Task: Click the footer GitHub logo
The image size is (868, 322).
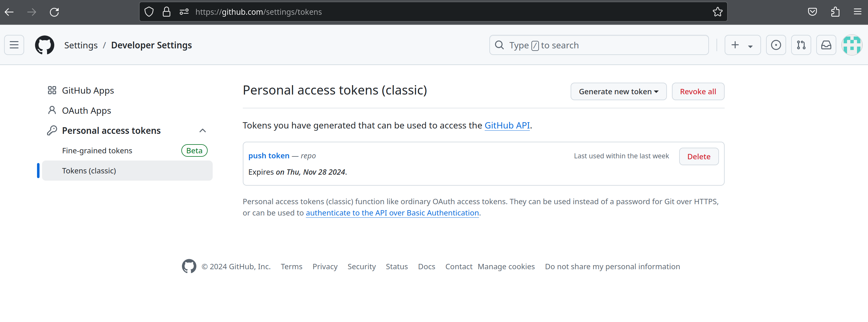Action: (x=189, y=266)
